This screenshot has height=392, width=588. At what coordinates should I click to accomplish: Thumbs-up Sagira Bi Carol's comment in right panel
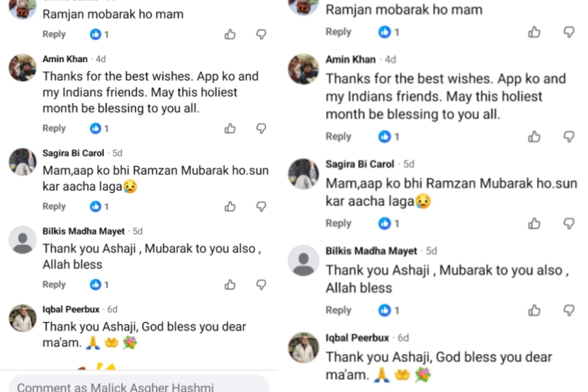(x=534, y=223)
